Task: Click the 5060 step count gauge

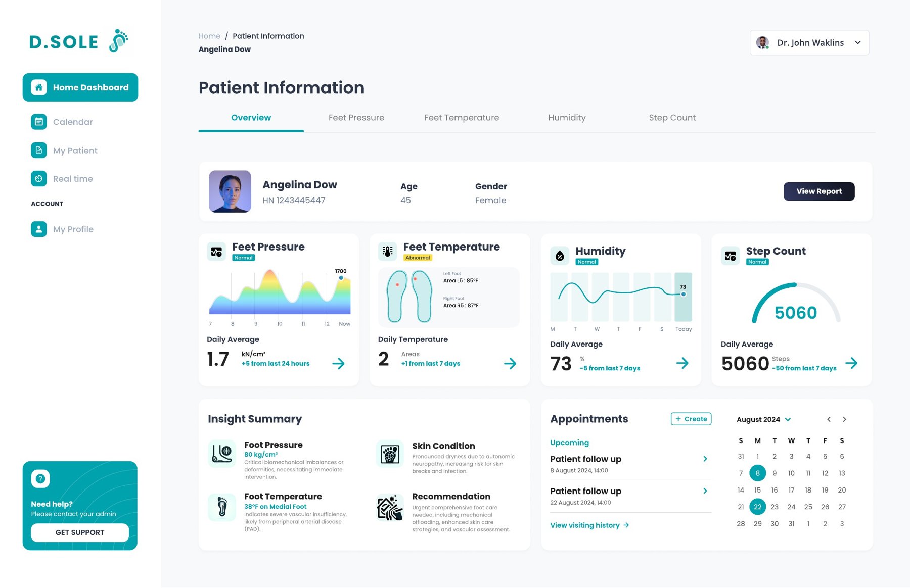Action: [x=796, y=304]
